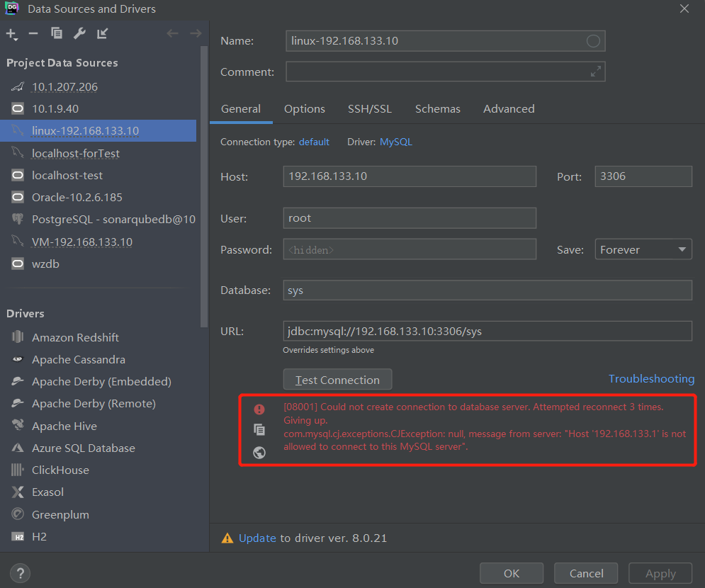
Task: Click the H2 driver icon
Action: pyautogui.click(x=18, y=537)
